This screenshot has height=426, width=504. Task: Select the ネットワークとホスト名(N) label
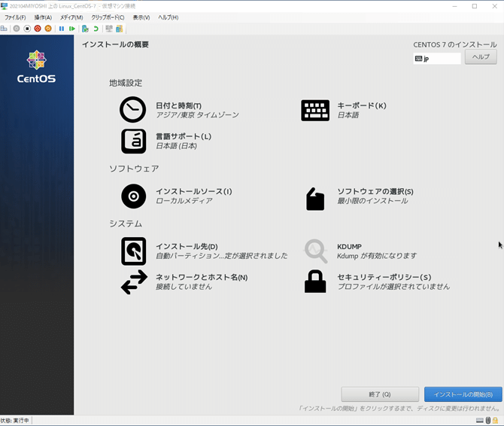point(202,277)
